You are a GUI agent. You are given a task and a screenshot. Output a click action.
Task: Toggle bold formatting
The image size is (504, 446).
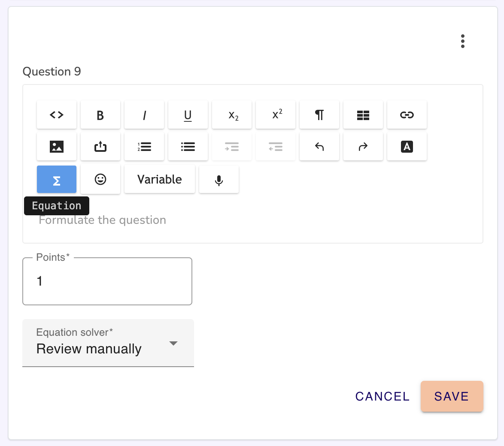(100, 115)
